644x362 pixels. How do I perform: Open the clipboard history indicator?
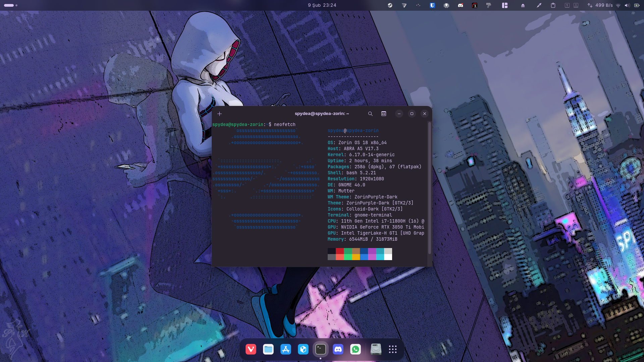553,5
